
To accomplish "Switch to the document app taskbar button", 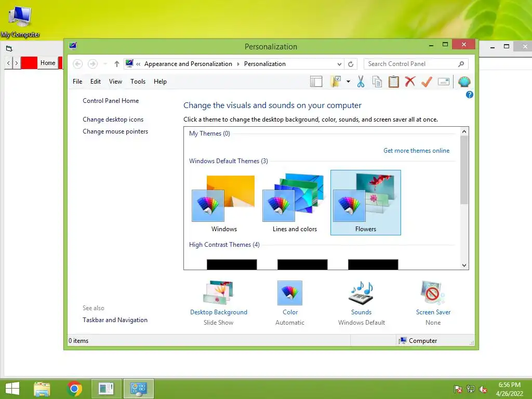I will pos(106,389).
